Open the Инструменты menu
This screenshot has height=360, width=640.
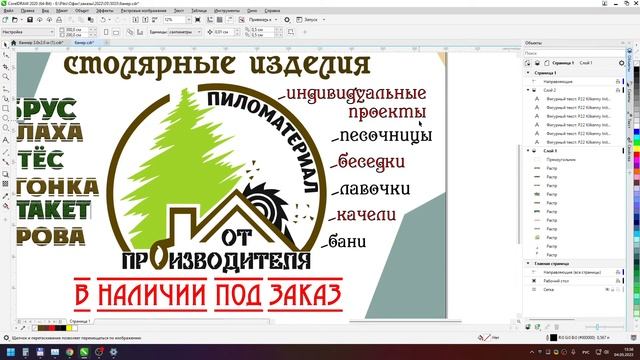[227, 11]
